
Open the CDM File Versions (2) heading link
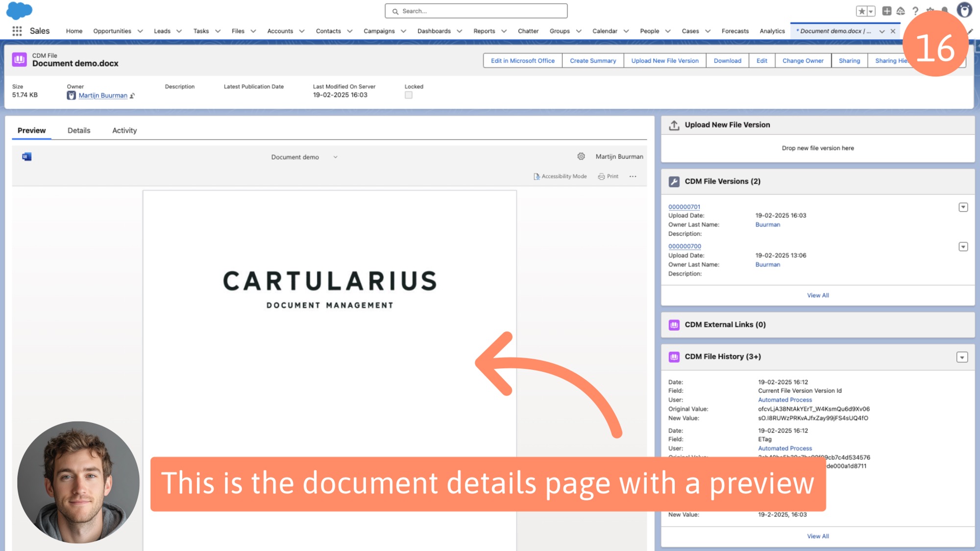point(723,181)
